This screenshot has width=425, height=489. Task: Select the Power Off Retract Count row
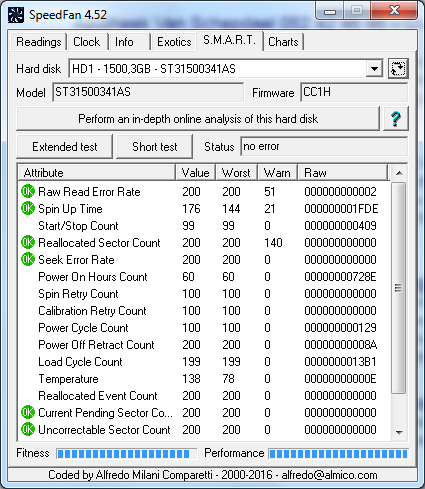204,345
